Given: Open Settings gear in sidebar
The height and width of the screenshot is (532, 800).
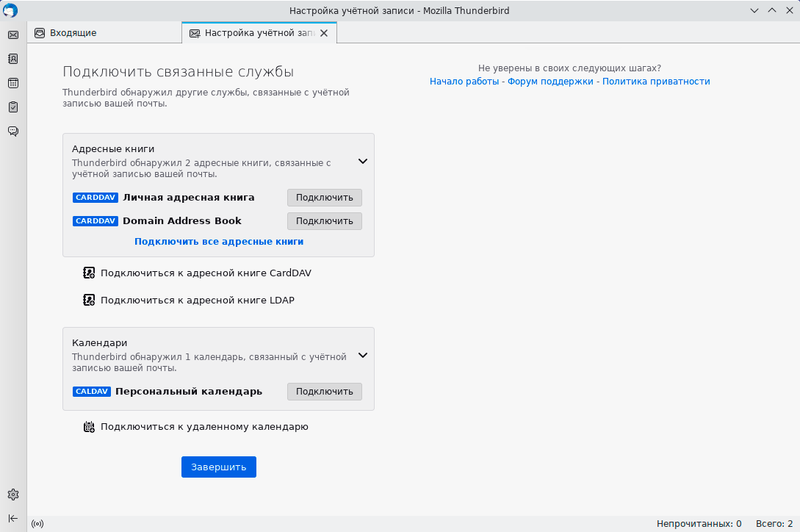Looking at the screenshot, I should [x=13, y=495].
